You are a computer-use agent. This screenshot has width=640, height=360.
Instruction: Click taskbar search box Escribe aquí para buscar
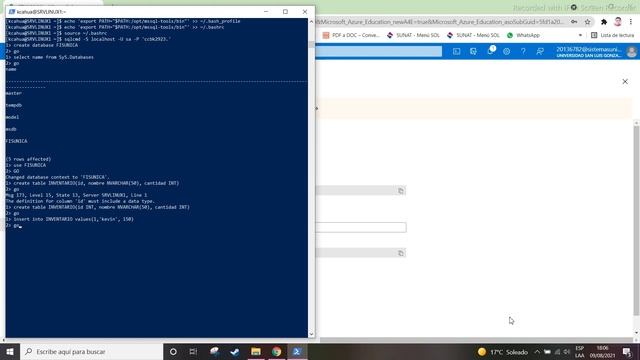tap(91, 351)
